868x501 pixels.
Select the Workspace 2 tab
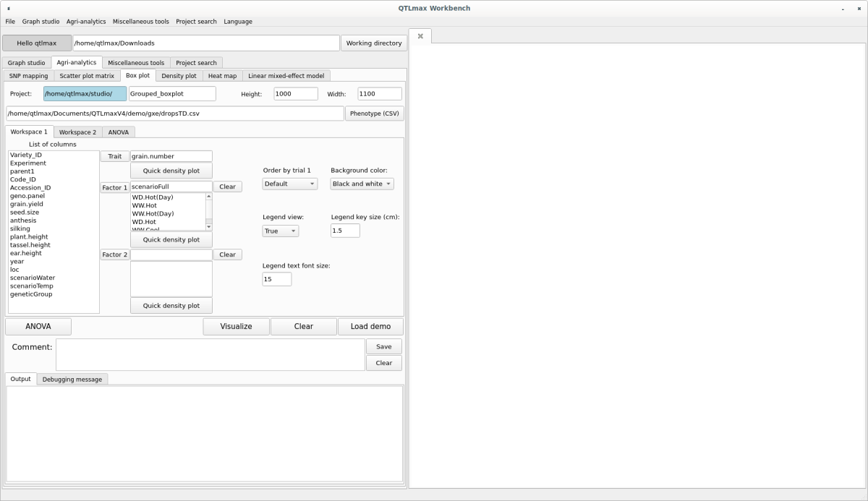[77, 132]
